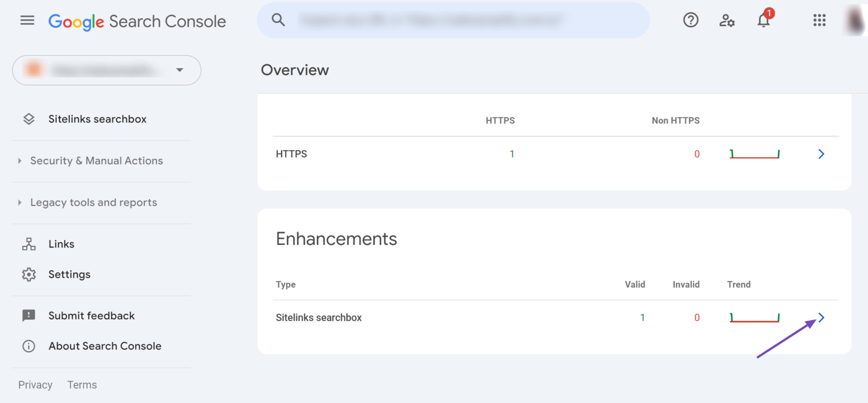Screen dimensions: 868x403
Task: Click the Sitelinks searchbox layers icon
Action: point(29,119)
